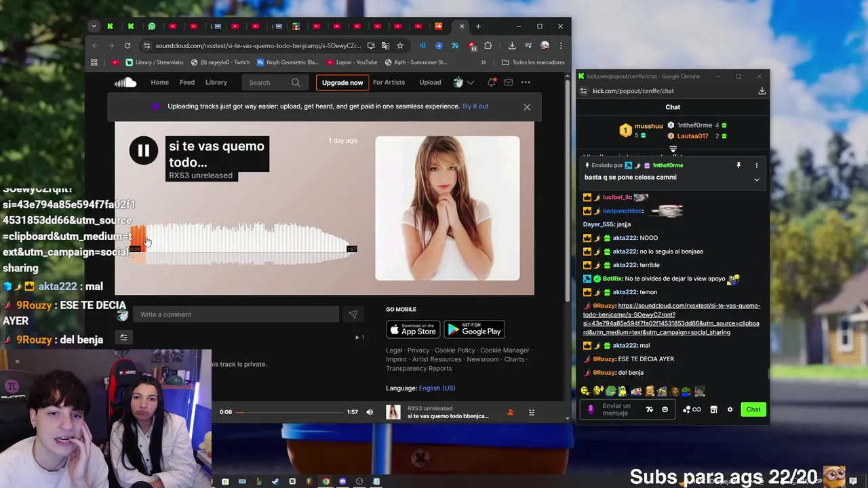
Task: Focus the Write a comment field
Action: tap(235, 314)
